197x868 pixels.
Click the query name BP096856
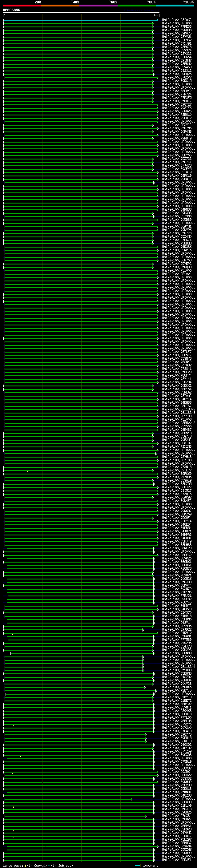click(11, 10)
